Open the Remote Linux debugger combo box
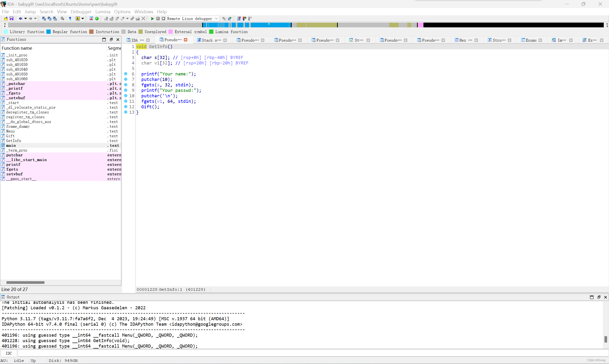609x364 pixels. click(192, 19)
